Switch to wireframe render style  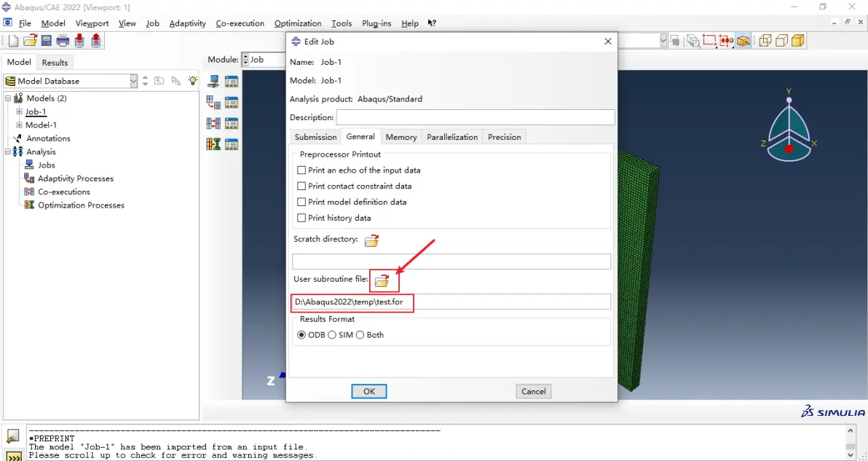click(x=765, y=40)
